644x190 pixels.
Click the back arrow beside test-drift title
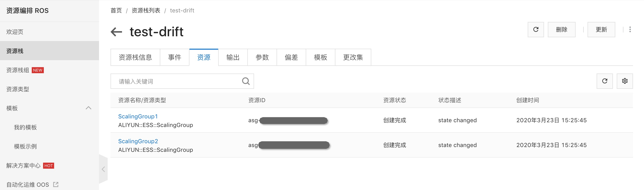116,32
